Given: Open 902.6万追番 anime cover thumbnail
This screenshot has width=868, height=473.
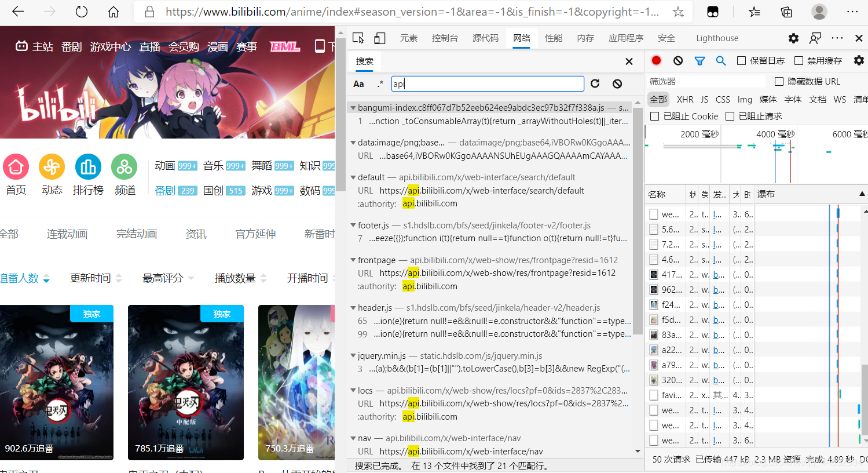Looking at the screenshot, I should coord(56,383).
